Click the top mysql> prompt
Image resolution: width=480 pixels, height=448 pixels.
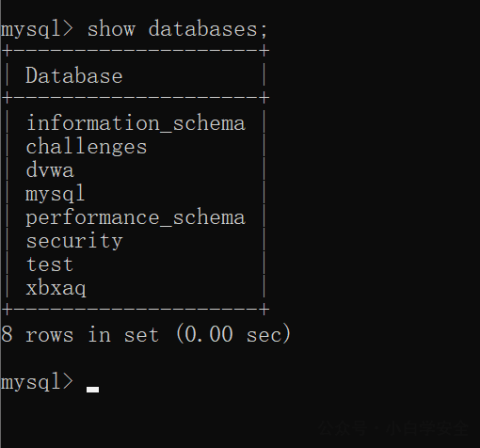pyautogui.click(x=37, y=29)
